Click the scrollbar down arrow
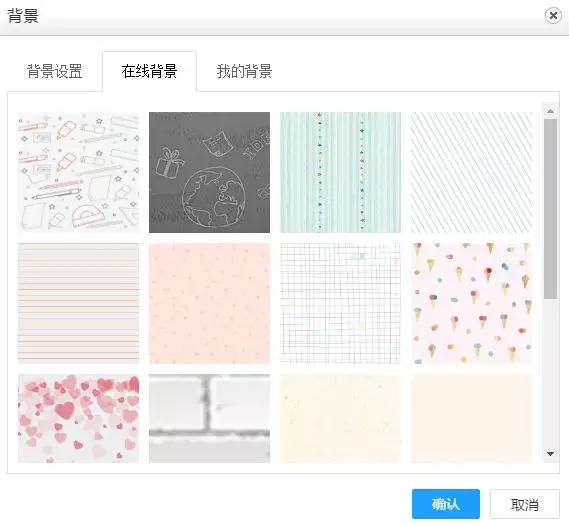Screen dimensions: 569x525 (550, 454)
